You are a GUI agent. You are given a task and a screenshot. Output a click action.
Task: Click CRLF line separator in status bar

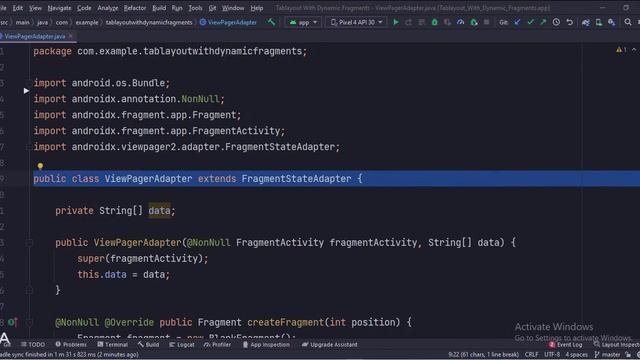point(531,354)
